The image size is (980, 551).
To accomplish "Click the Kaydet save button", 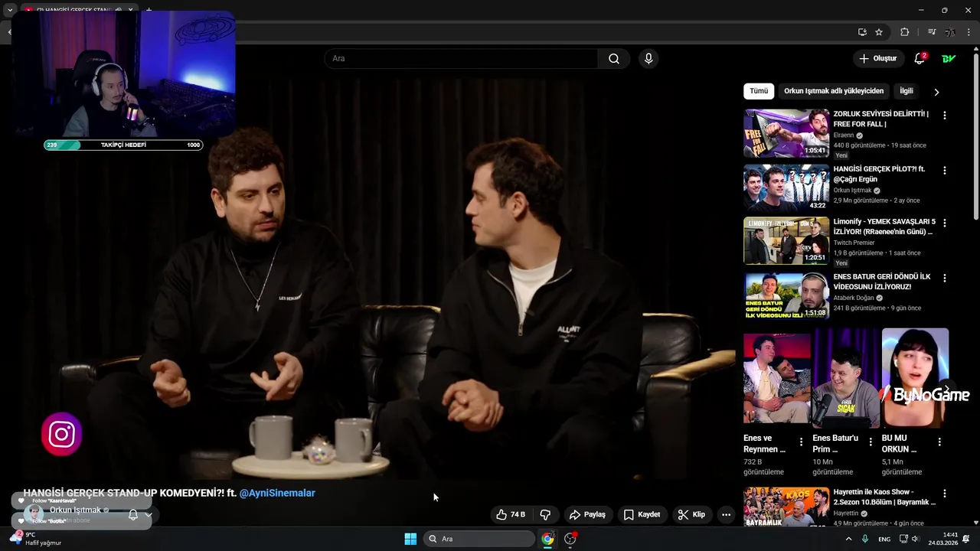I will (642, 514).
